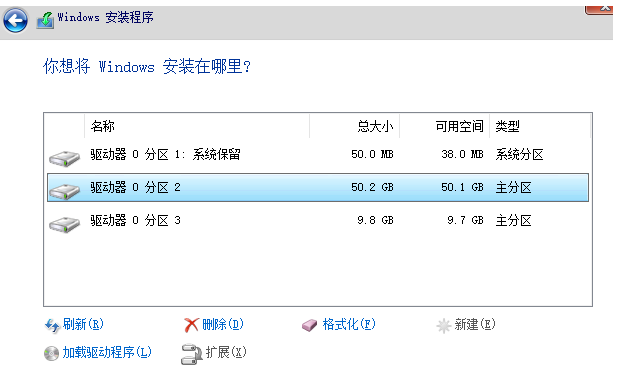The height and width of the screenshot is (374, 624).
Task: Select the 9.8 GB partition 3 row
Action: (318, 220)
